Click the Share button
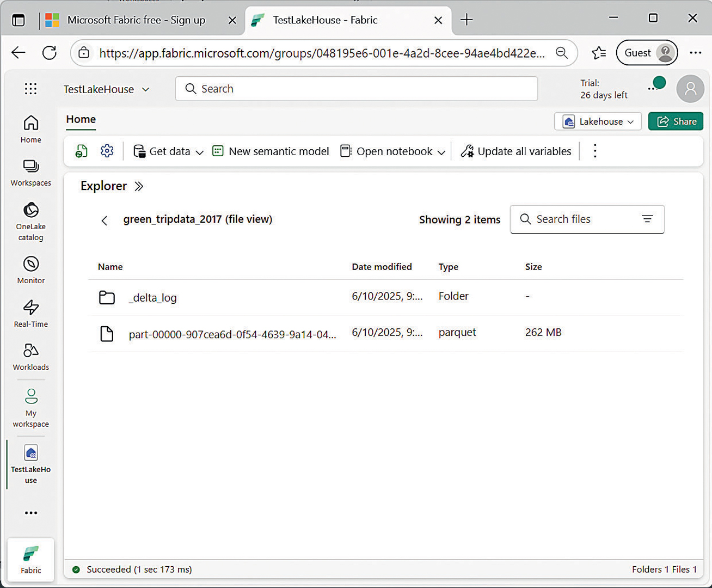 [676, 121]
